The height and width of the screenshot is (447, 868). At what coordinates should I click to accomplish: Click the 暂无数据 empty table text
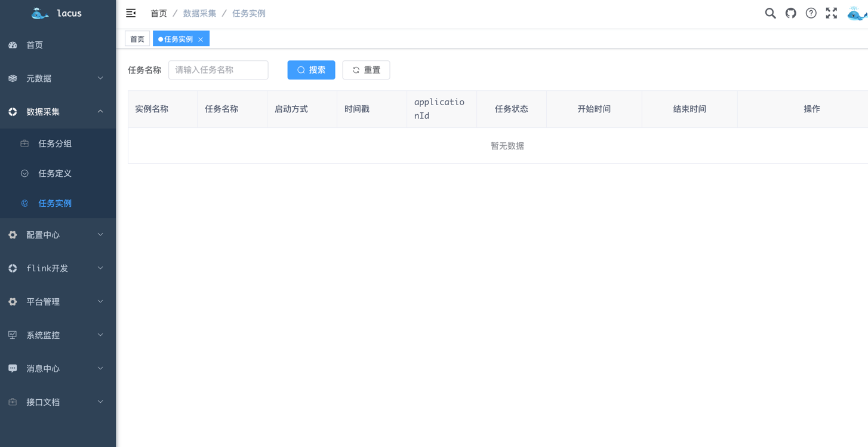coord(507,146)
